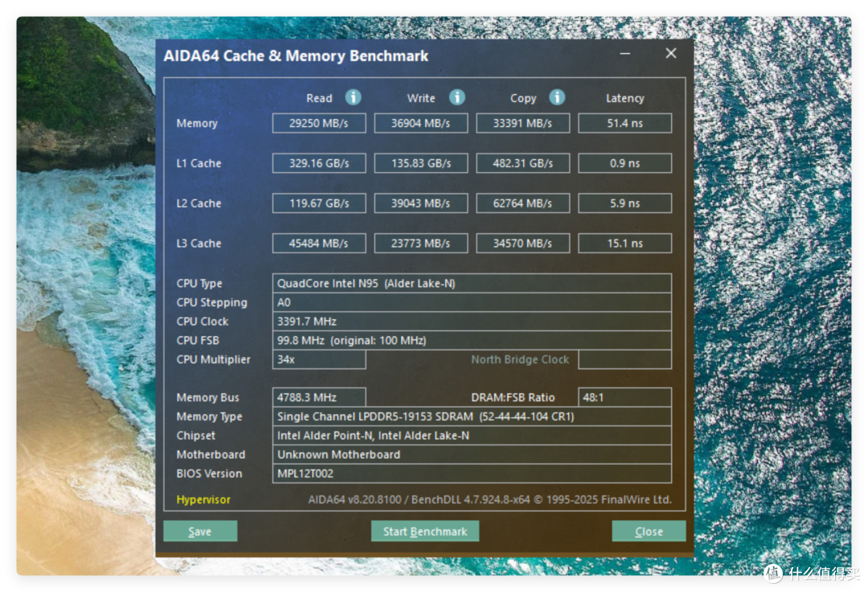Click the Write column header text
This screenshot has width=868, height=592.
pyautogui.click(x=420, y=98)
